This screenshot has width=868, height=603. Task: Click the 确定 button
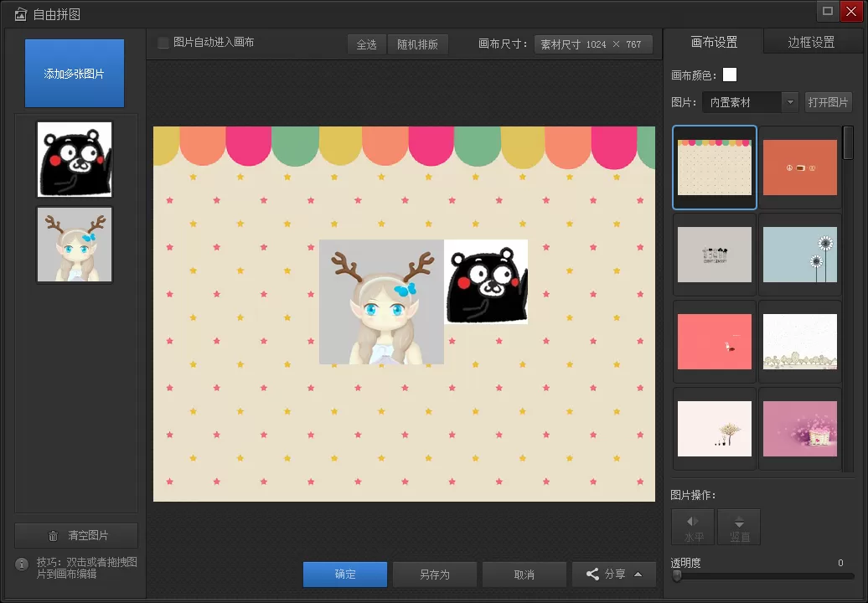pyautogui.click(x=345, y=575)
